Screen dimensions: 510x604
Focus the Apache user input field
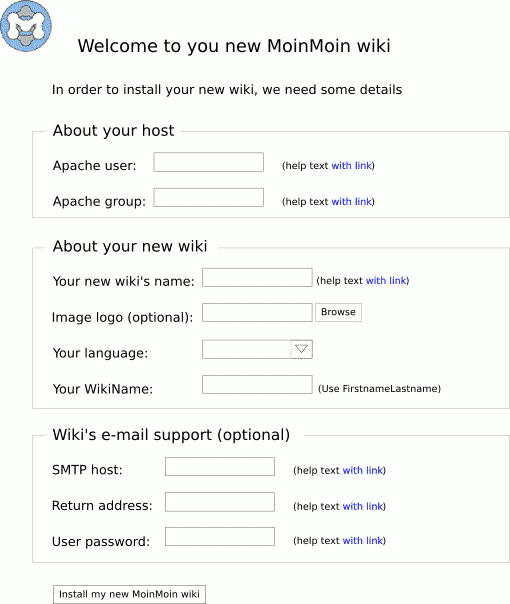coord(208,162)
